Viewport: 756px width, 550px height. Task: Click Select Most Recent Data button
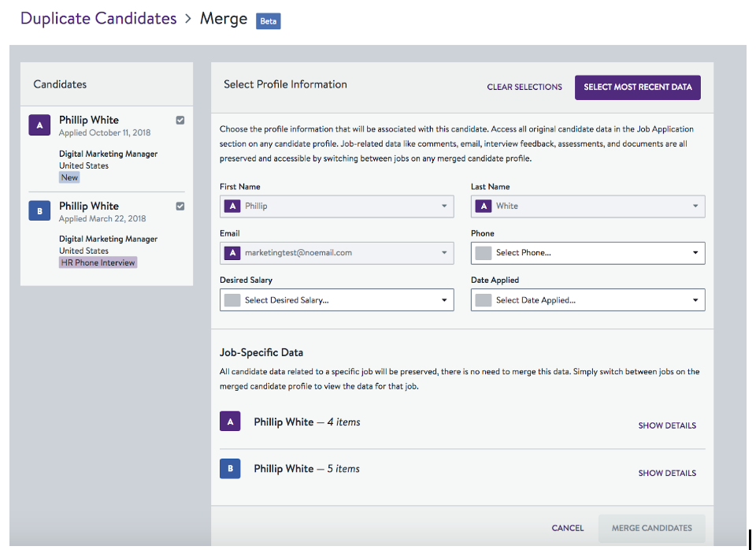tap(637, 87)
